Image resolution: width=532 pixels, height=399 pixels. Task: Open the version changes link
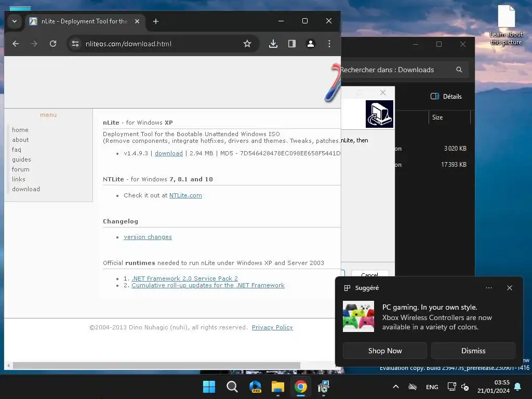click(x=148, y=237)
